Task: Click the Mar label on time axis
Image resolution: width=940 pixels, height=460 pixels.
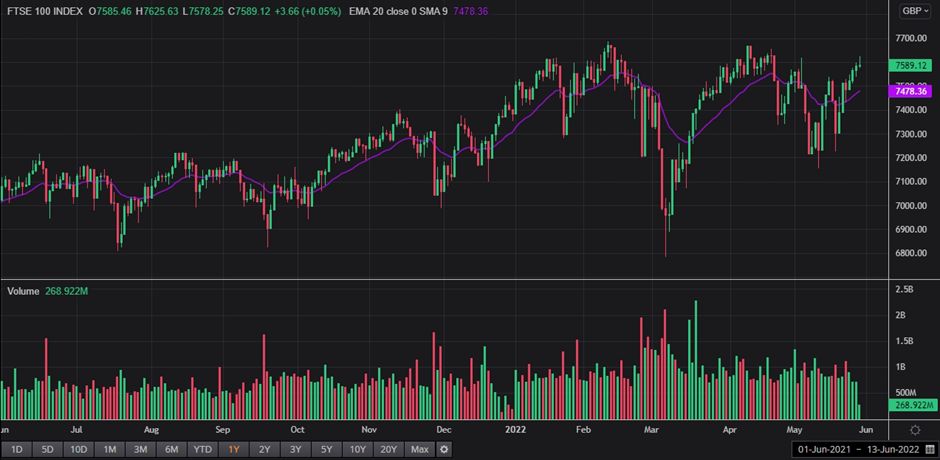Action: (x=651, y=429)
